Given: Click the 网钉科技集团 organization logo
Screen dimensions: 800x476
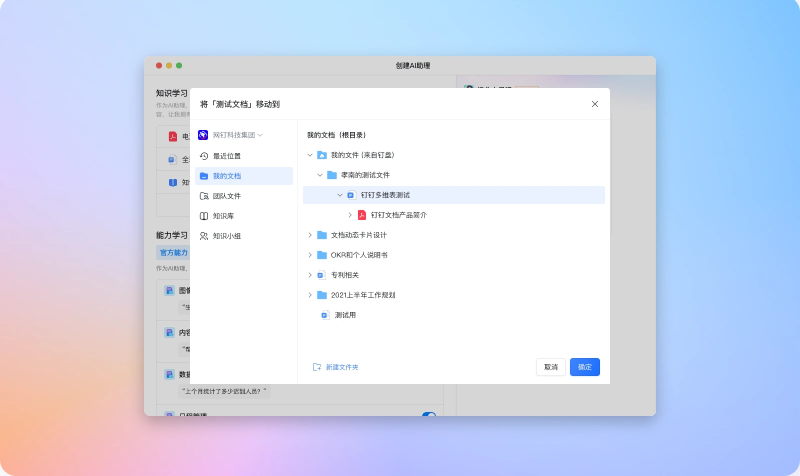Looking at the screenshot, I should point(203,135).
